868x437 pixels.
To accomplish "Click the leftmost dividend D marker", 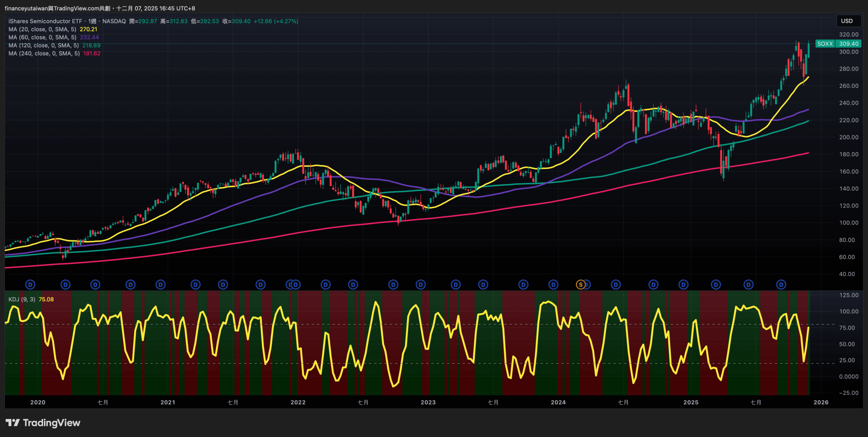I will click(30, 285).
